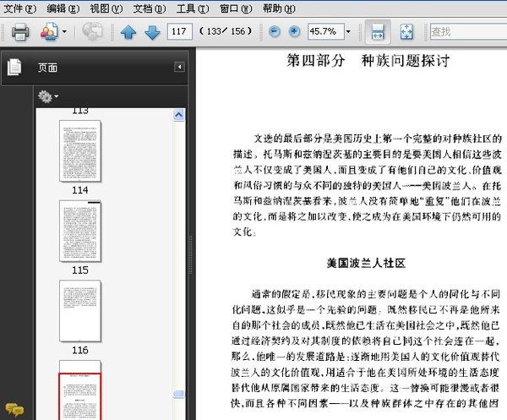
Task: Go to next page with down arrow
Action: [151, 32]
